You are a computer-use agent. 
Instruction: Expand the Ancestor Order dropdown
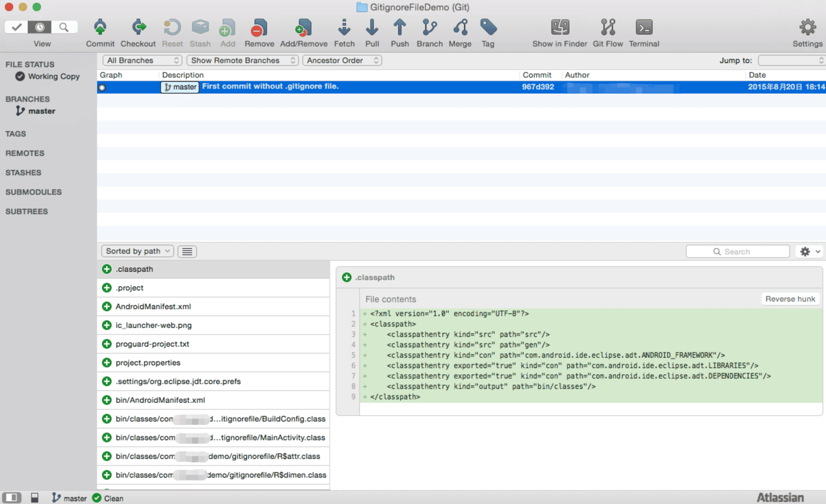pyautogui.click(x=342, y=60)
